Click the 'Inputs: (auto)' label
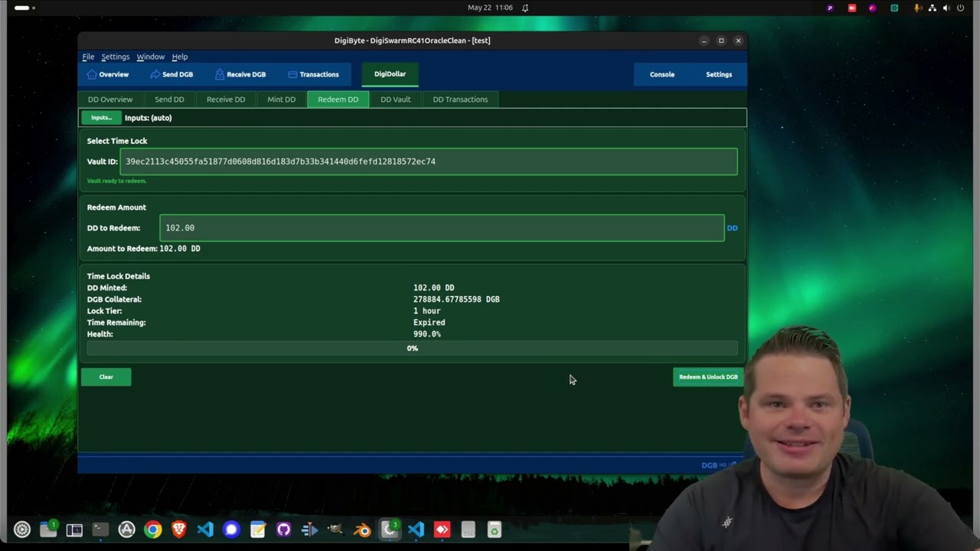Image resolution: width=980 pixels, height=551 pixels. click(148, 118)
